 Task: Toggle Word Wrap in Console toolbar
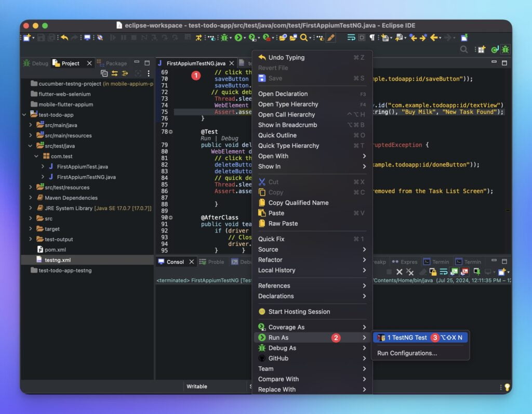click(444, 271)
